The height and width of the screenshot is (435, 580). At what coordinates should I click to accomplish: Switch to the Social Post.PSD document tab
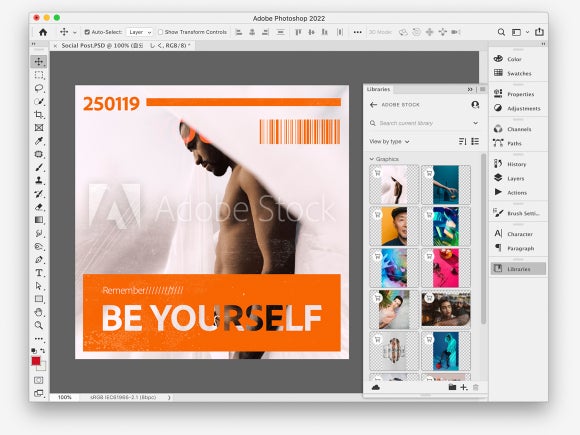[126, 45]
